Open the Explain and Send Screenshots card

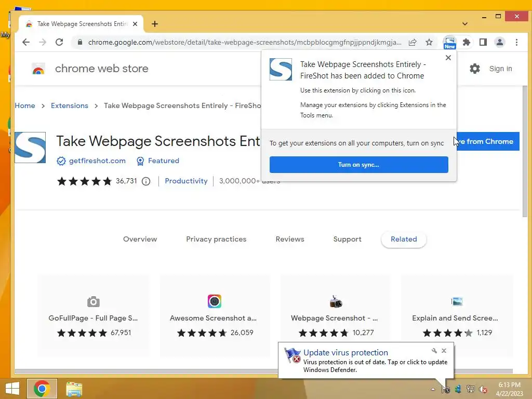457,315
